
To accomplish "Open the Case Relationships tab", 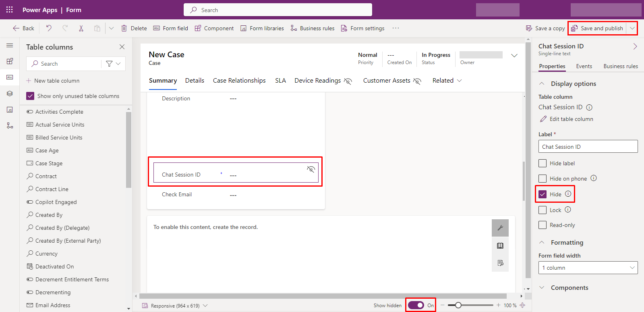I will point(239,81).
